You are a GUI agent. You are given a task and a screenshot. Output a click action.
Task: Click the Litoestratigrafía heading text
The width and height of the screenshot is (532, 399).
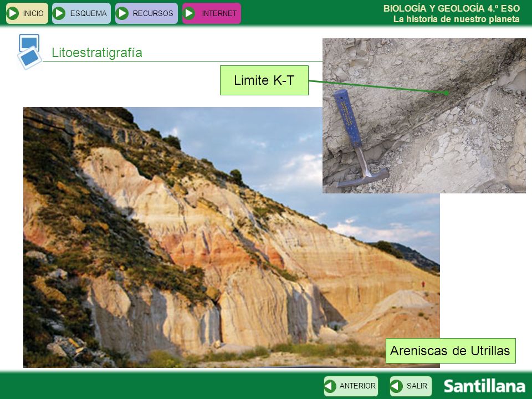pos(97,53)
